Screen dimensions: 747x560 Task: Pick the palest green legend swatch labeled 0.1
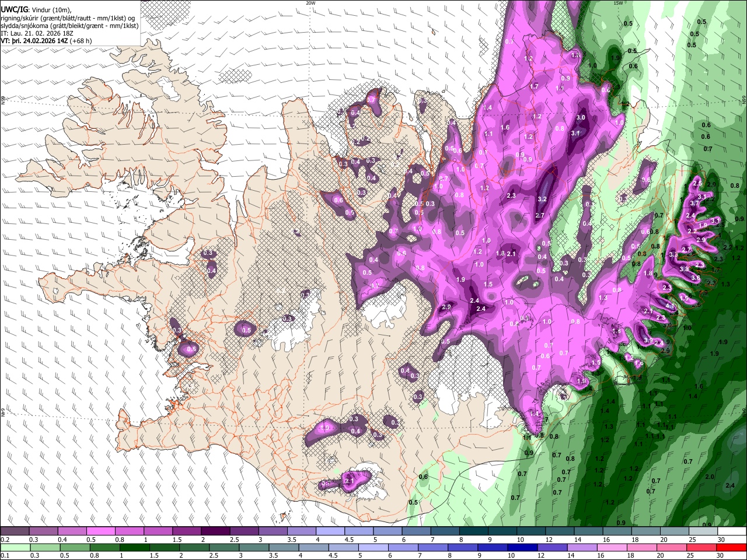pyautogui.click(x=15, y=547)
